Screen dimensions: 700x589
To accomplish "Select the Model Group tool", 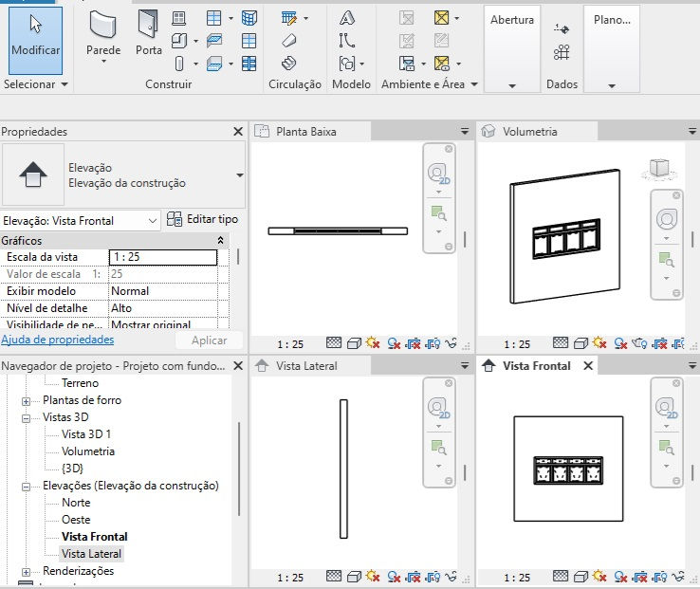I will [x=347, y=64].
